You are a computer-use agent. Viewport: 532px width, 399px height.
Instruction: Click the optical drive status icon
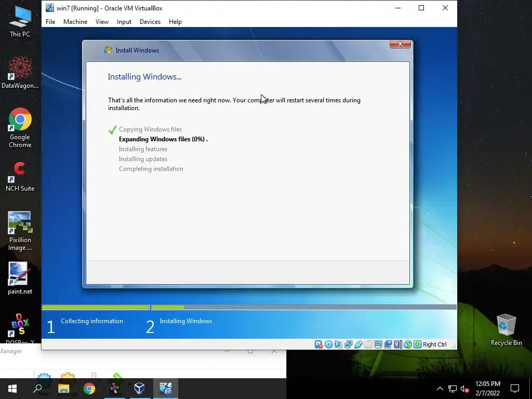pos(328,344)
